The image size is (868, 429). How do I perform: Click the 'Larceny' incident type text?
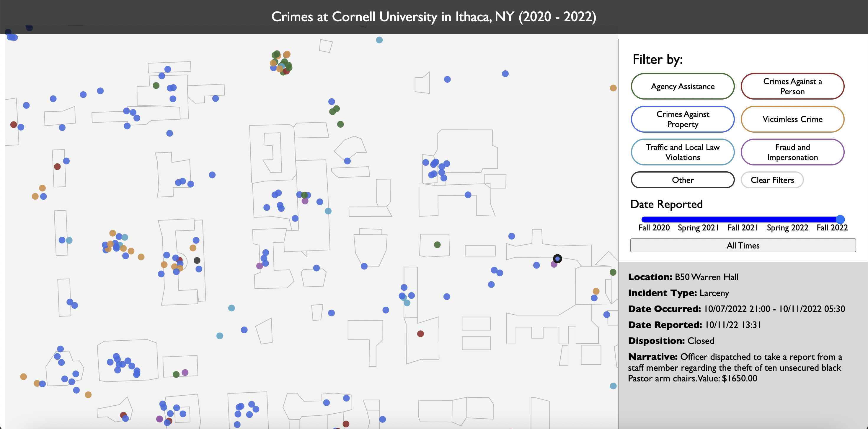pyautogui.click(x=714, y=293)
